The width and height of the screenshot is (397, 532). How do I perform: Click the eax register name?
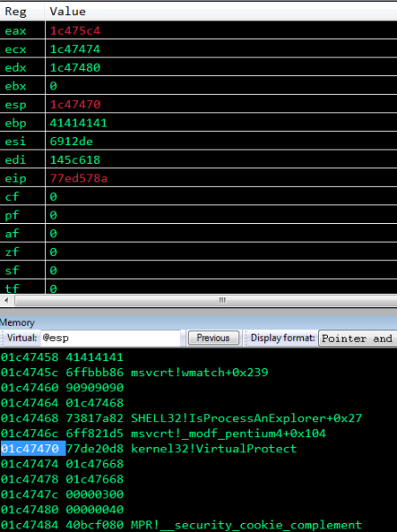(x=16, y=31)
